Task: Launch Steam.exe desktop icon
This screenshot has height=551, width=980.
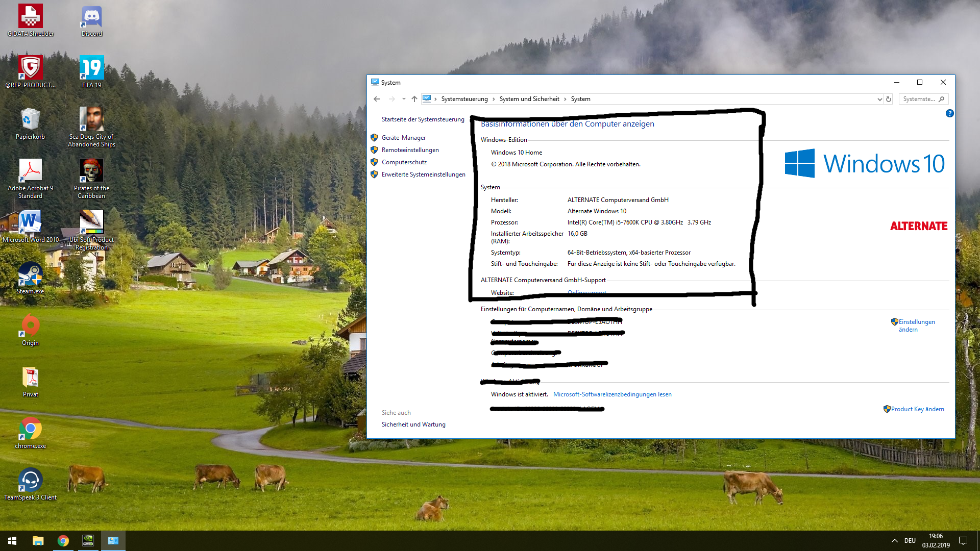Action: click(x=31, y=278)
